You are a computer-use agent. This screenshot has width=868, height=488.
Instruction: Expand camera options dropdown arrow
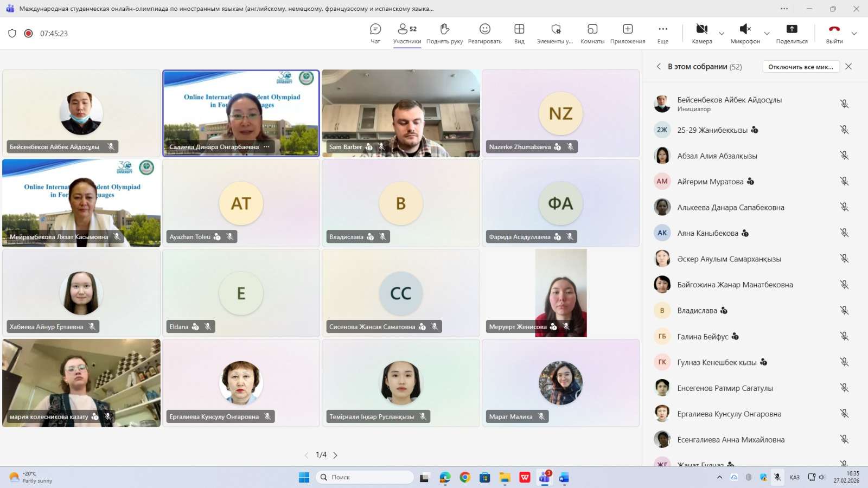pyautogui.click(x=722, y=34)
